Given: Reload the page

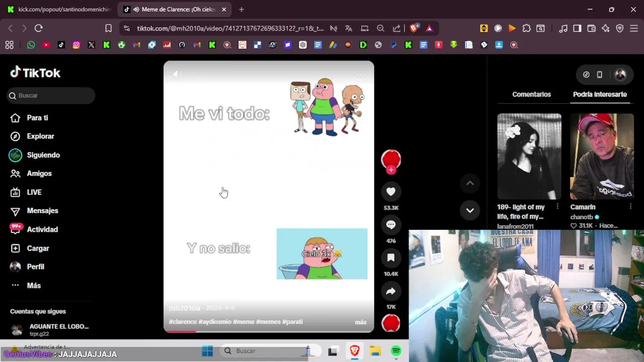Looking at the screenshot, I should click(38, 29).
